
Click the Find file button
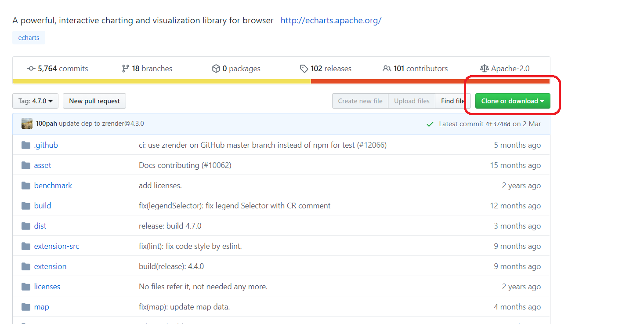click(x=453, y=101)
